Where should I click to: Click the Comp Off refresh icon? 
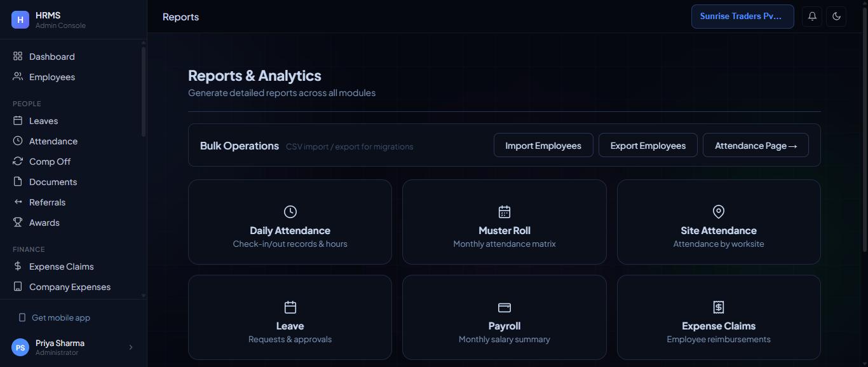pos(18,162)
